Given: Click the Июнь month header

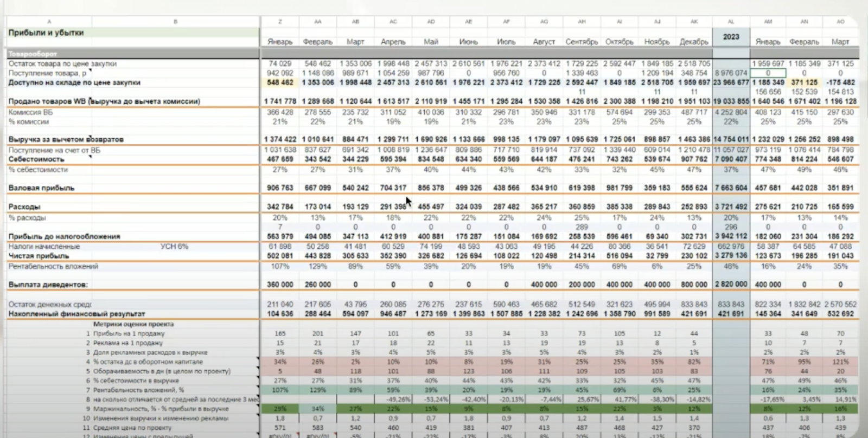Looking at the screenshot, I should 469,42.
